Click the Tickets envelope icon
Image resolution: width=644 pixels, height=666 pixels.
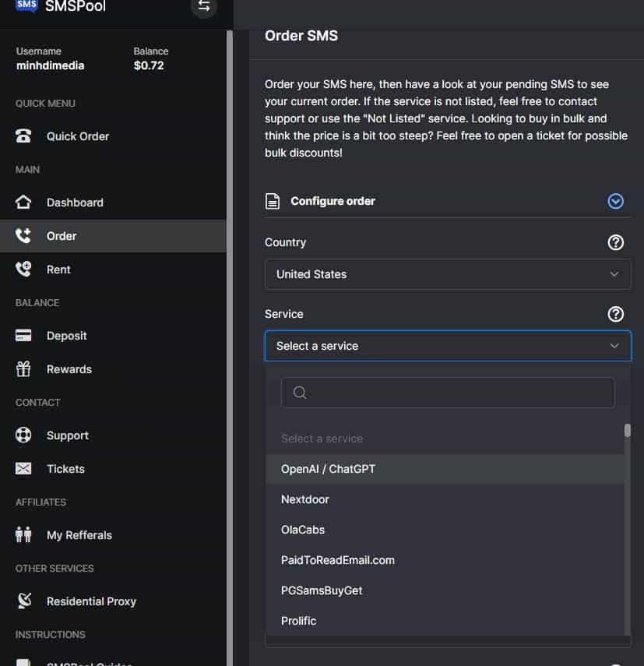[23, 468]
